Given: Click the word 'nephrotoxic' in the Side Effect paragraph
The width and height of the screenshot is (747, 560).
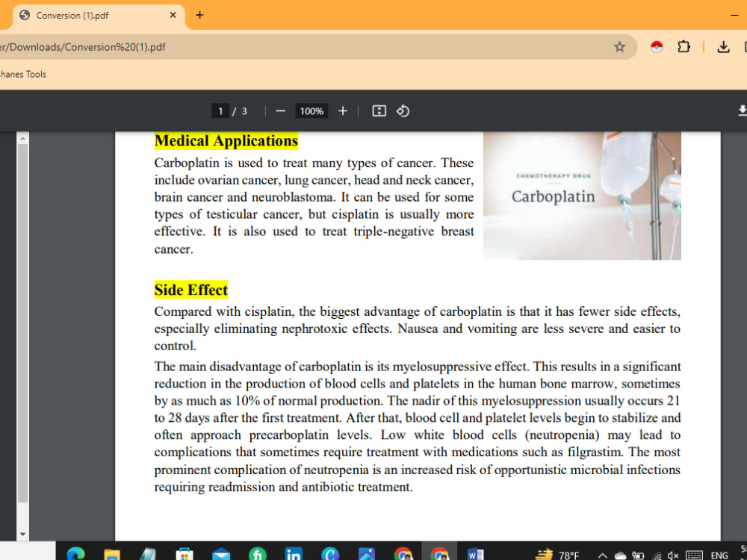Looking at the screenshot, I should pos(314,329).
